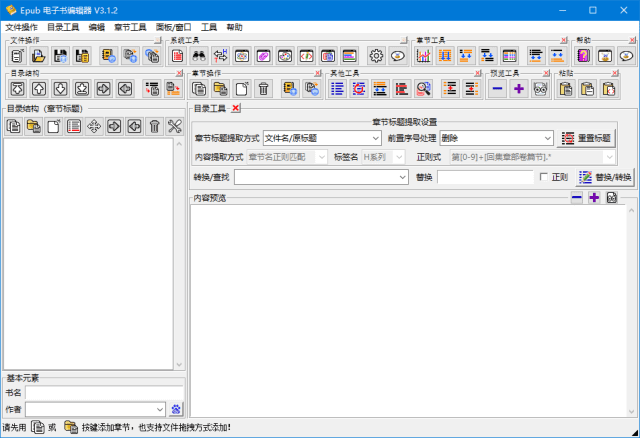
Task: Click the paw icon beside 作者 field
Action: (176, 408)
